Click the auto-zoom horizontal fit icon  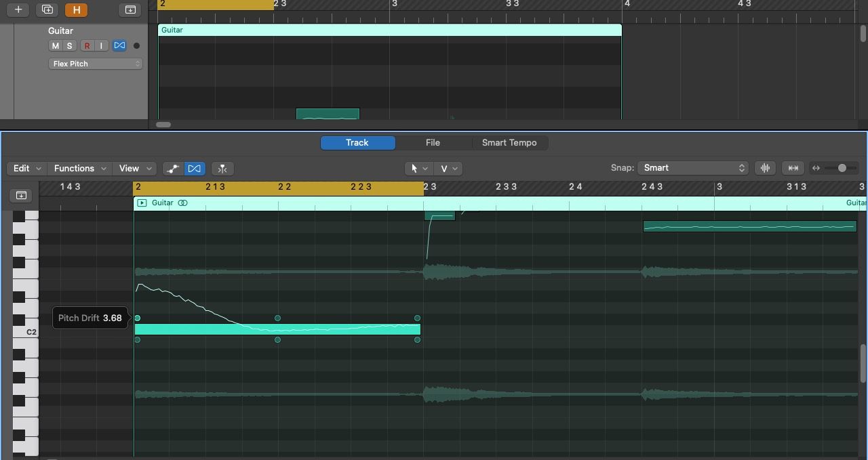point(792,167)
